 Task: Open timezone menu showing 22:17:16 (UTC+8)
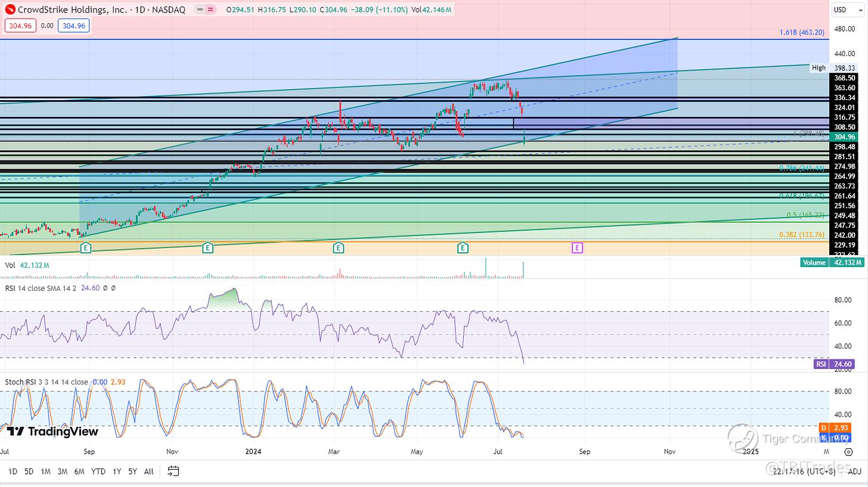(804, 472)
